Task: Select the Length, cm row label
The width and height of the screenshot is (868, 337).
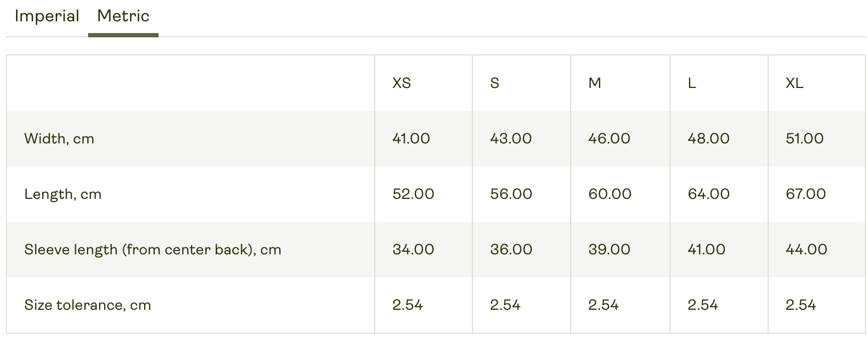Action: coord(63,194)
